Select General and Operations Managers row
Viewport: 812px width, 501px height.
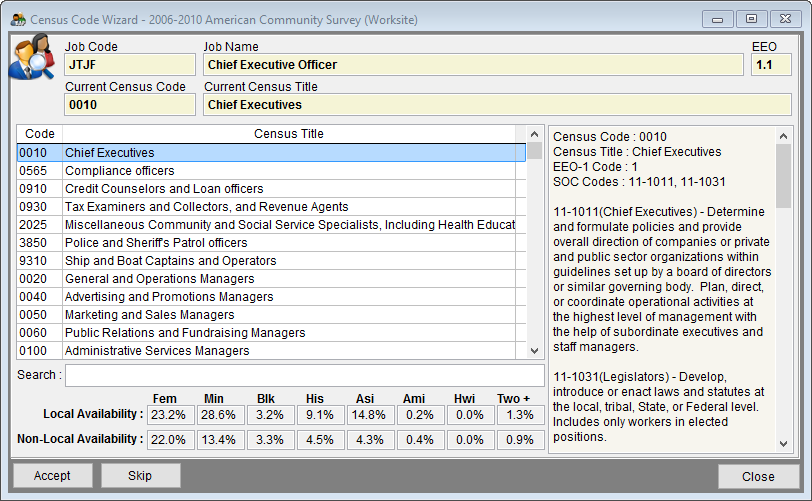[271, 279]
